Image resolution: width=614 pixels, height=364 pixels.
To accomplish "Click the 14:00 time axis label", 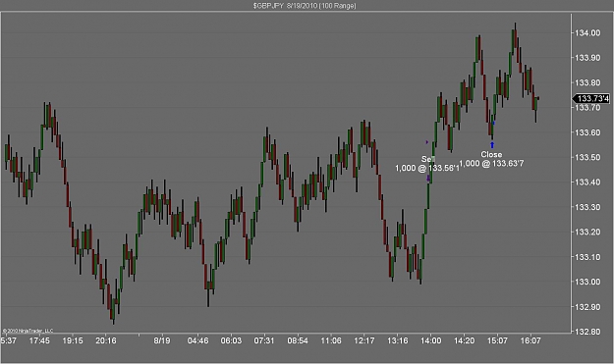I will 430,340.
